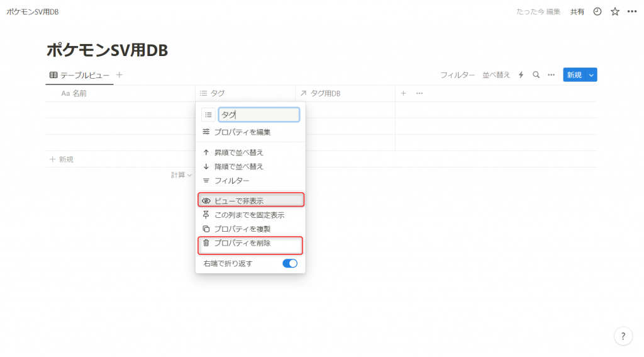Open the page options three-dot menu
This screenshot has height=357, width=644.
(x=632, y=11)
